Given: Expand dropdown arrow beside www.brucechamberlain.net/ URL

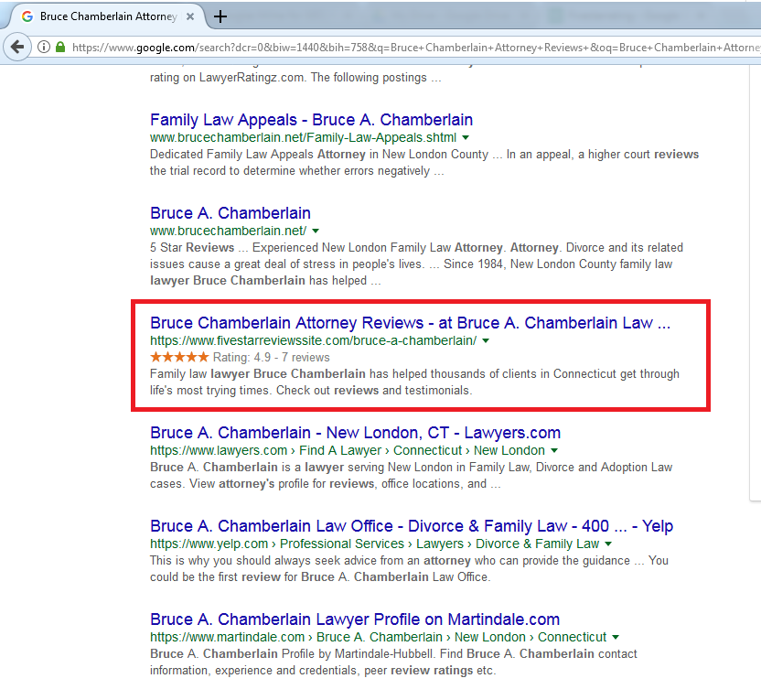Looking at the screenshot, I should tap(316, 232).
